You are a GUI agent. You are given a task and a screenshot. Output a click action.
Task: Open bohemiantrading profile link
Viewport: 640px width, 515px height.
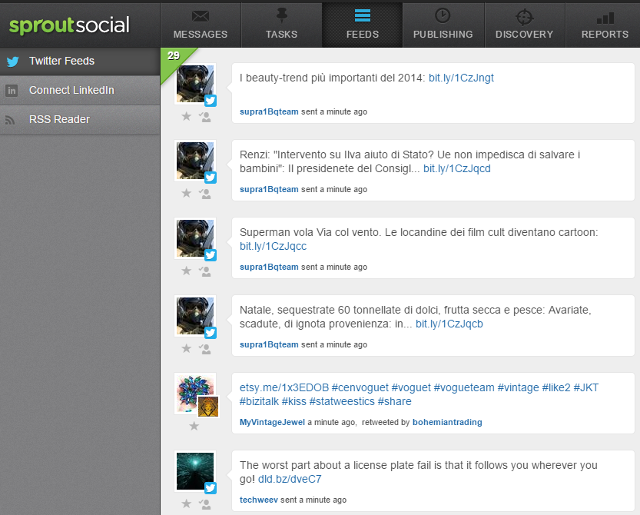pyautogui.click(x=447, y=422)
